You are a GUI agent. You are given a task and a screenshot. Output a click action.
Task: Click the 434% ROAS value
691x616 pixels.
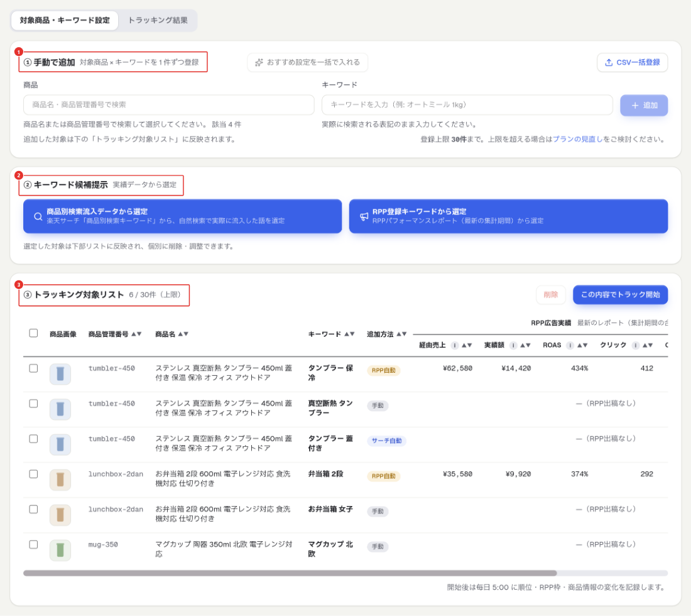pos(580,368)
